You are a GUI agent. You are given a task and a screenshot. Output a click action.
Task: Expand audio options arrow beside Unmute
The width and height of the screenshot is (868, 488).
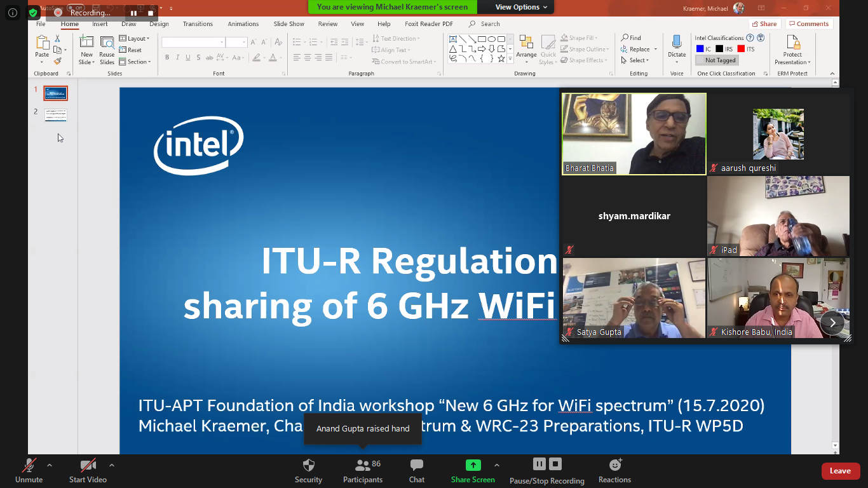coord(50,465)
